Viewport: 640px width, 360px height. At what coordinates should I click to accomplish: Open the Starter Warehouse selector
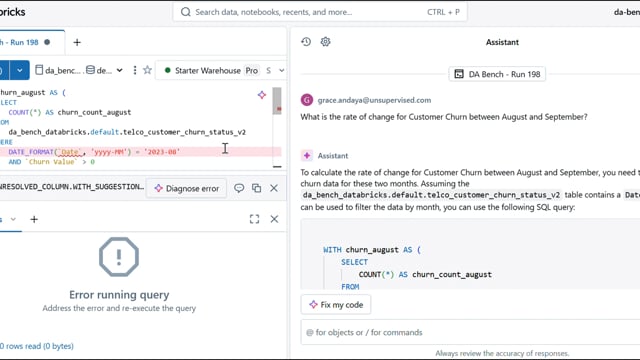(224, 70)
